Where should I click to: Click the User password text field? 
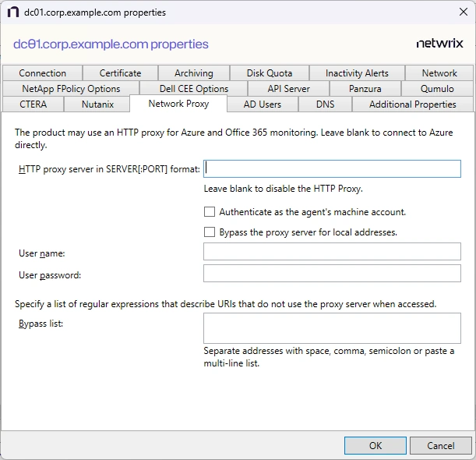(x=332, y=273)
